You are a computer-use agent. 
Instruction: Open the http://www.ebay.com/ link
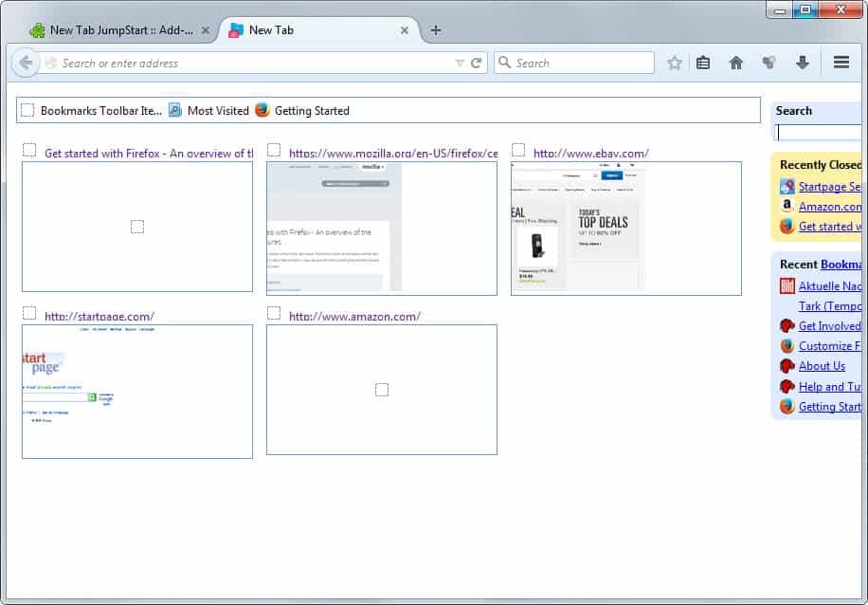click(x=591, y=154)
